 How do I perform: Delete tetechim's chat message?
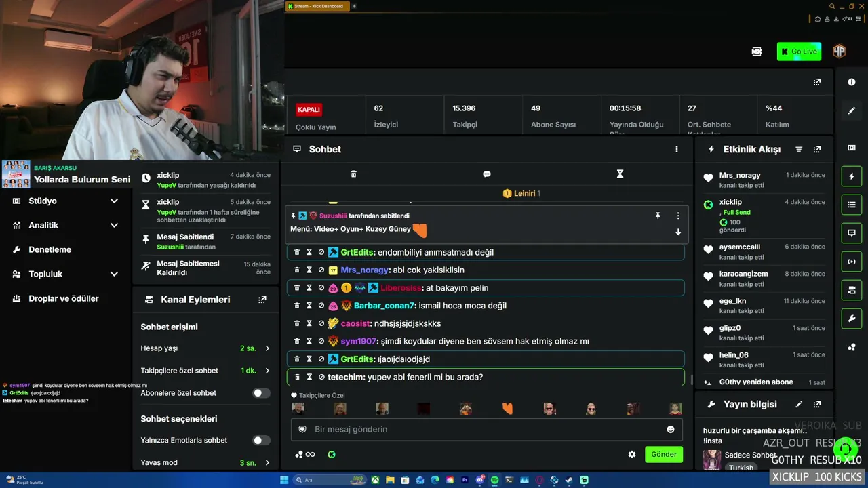[x=297, y=377]
